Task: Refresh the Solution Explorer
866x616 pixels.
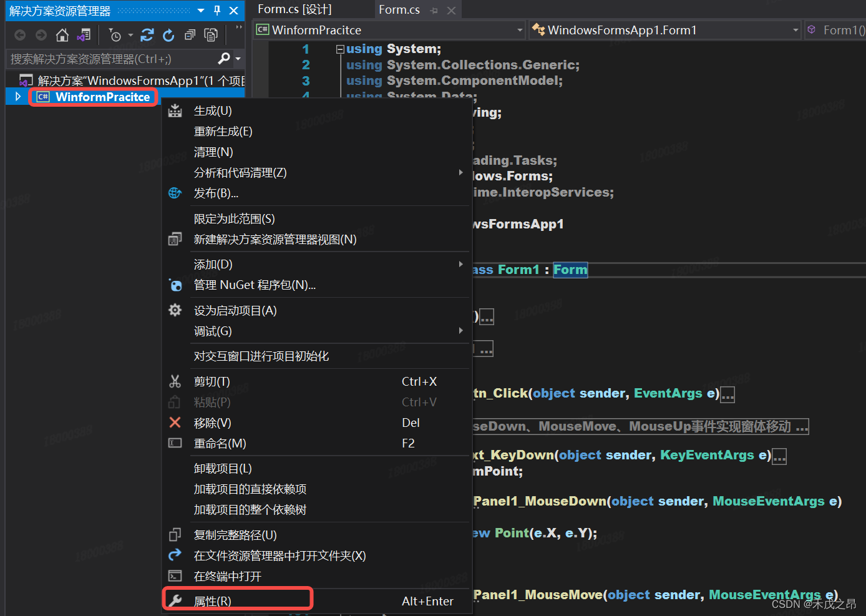Action: pyautogui.click(x=168, y=35)
